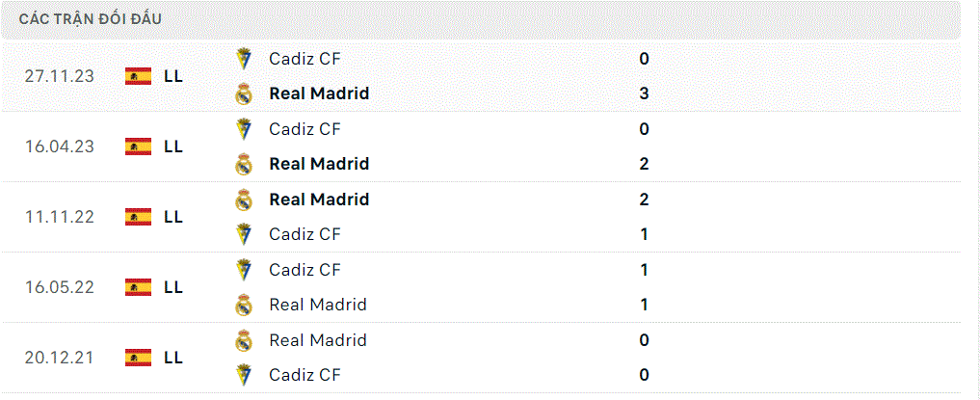The image size is (980, 400).
Task: Click Real Madrid score 3 in top match
Action: [x=645, y=93]
